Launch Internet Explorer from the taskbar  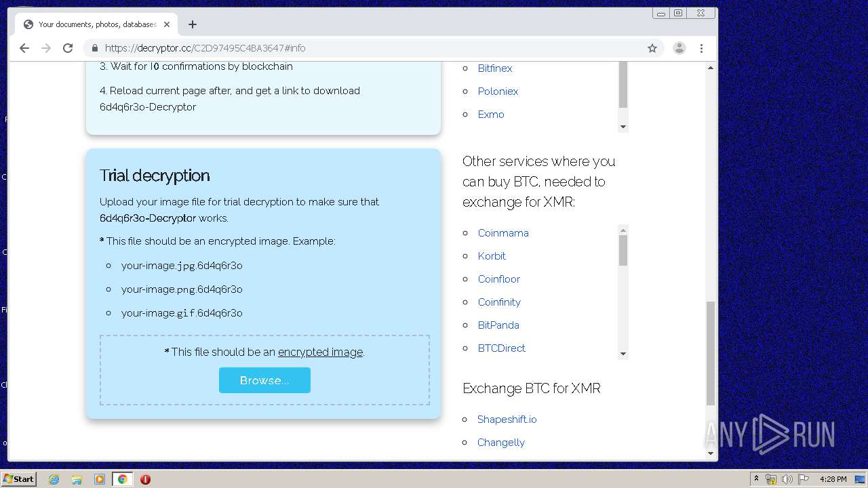(x=54, y=479)
